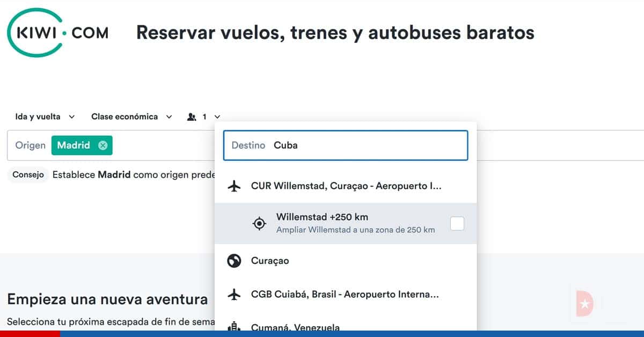Expand the passenger count dropdown arrow
The width and height of the screenshot is (644, 337).
click(x=217, y=116)
